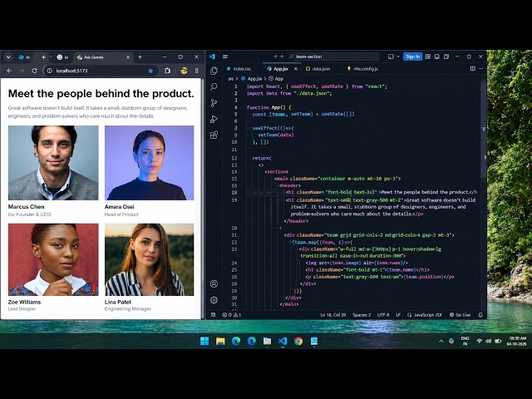Go forward in VS Code navigation history
The width and height of the screenshot is (532, 399).
(x=281, y=57)
